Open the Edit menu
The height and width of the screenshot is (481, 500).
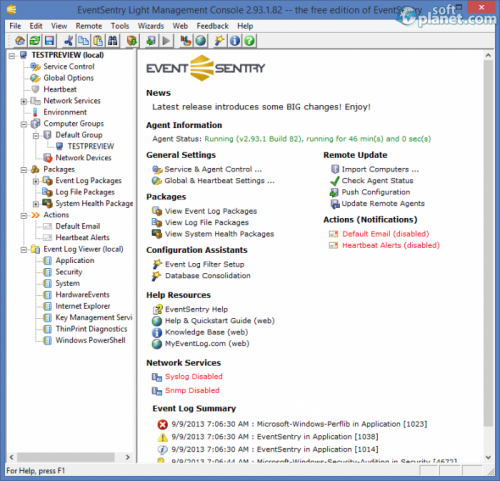tap(36, 26)
